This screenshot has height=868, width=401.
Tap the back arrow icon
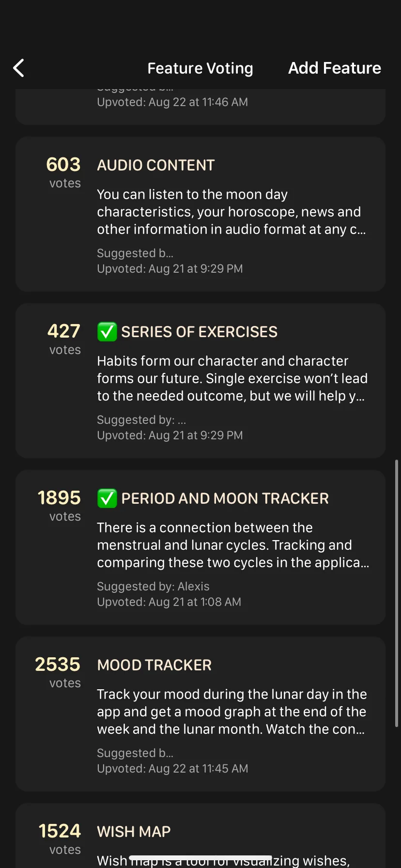(19, 68)
